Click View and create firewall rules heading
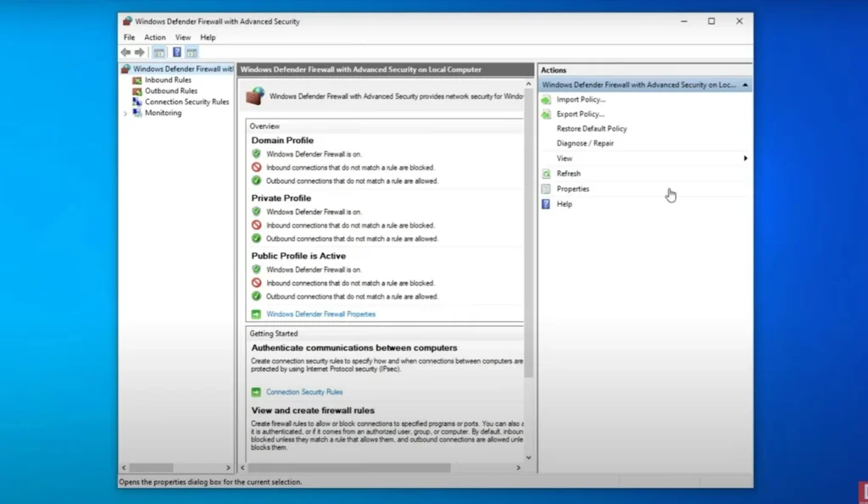 pyautogui.click(x=313, y=411)
